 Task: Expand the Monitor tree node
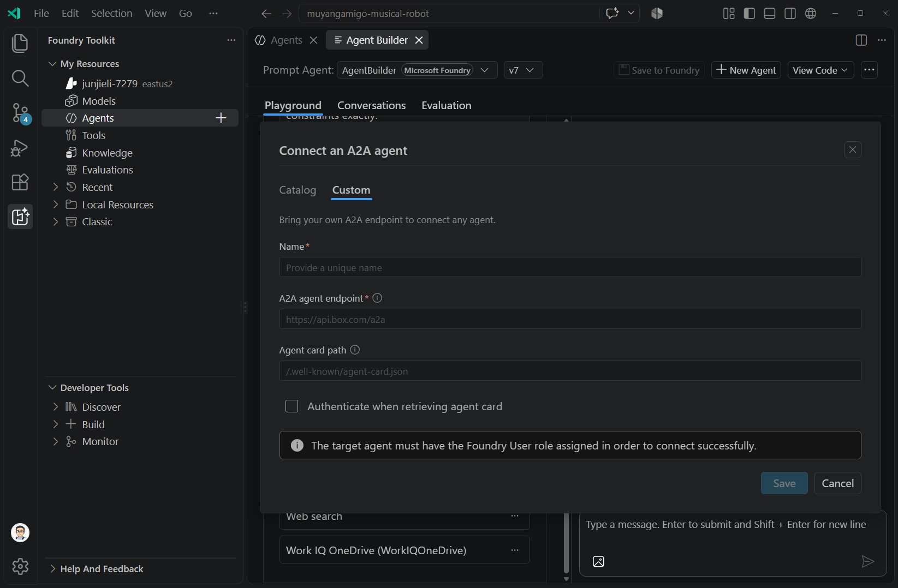(x=56, y=441)
